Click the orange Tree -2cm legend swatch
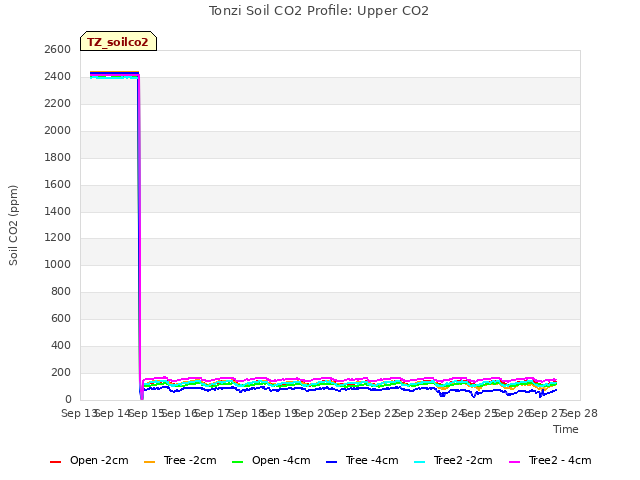This screenshot has width=640, height=480. point(150,462)
